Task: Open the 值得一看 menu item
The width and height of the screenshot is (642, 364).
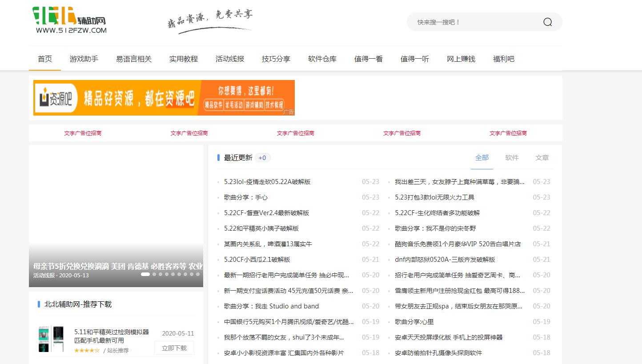Action: pos(369,59)
